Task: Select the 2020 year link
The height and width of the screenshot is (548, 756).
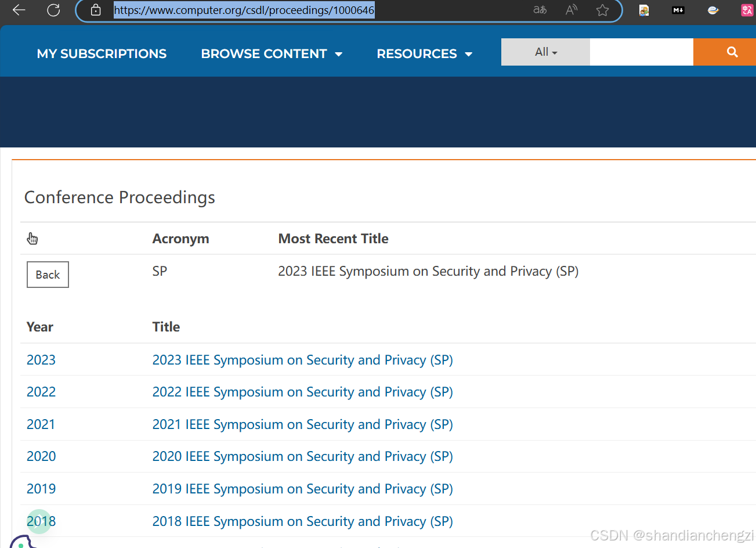Action: 41,456
